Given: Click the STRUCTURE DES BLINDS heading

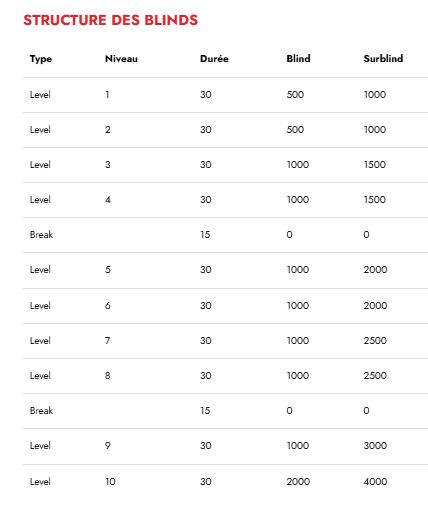Looking at the screenshot, I should (111, 20).
